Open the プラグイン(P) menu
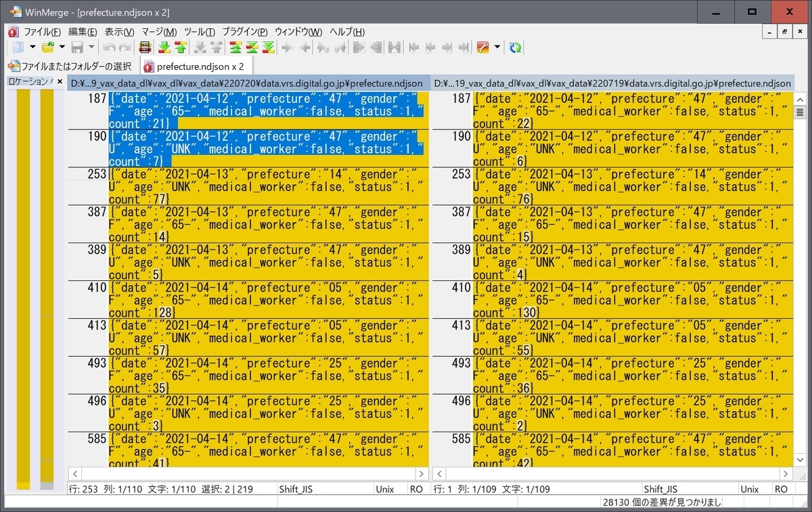The height and width of the screenshot is (512, 812). click(245, 32)
